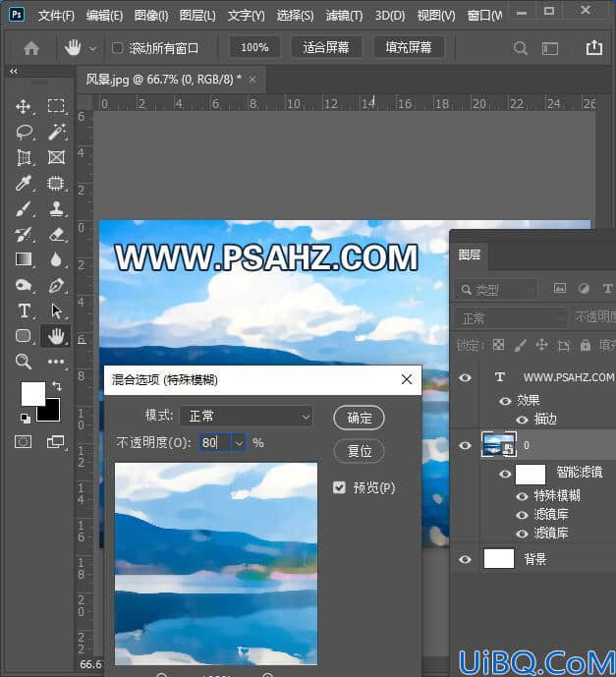Select the History Brush tool
616x677 pixels.
point(24,235)
